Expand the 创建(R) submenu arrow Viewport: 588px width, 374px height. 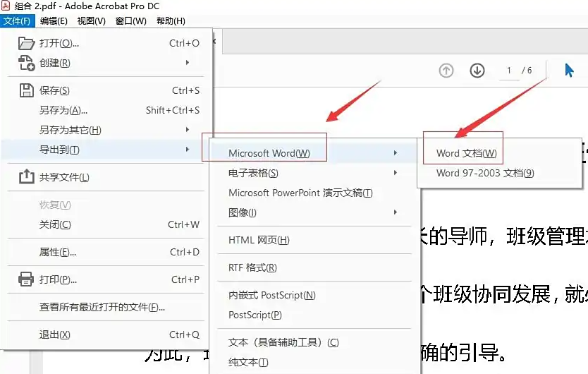[187, 63]
